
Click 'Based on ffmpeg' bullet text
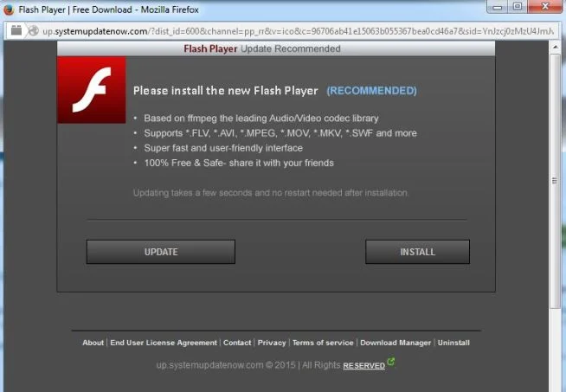tap(261, 119)
